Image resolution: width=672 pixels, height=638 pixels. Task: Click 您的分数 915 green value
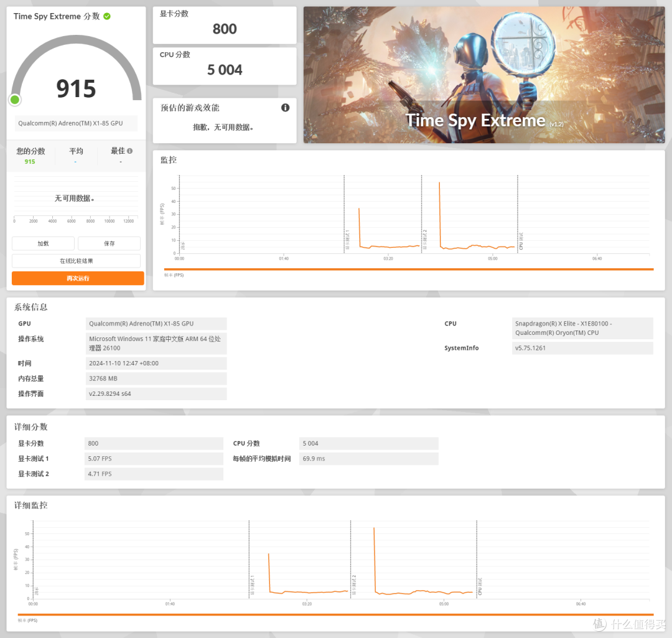(x=30, y=162)
